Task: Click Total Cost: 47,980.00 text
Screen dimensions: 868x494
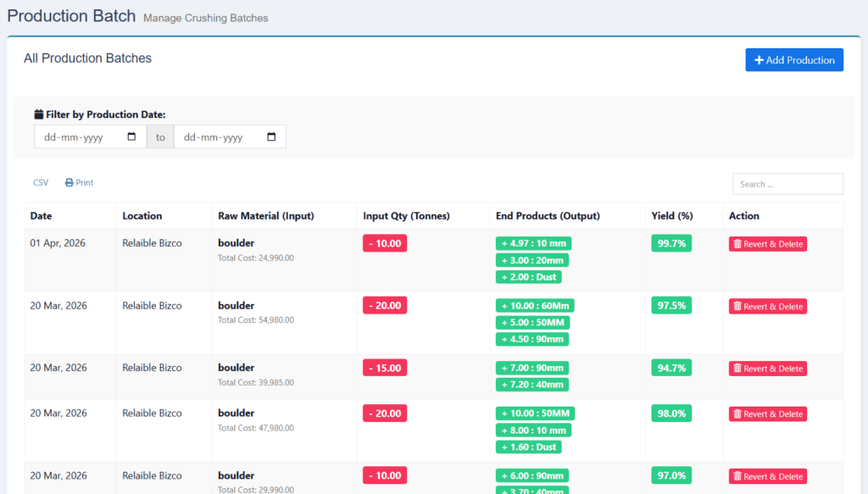Action: (256, 428)
